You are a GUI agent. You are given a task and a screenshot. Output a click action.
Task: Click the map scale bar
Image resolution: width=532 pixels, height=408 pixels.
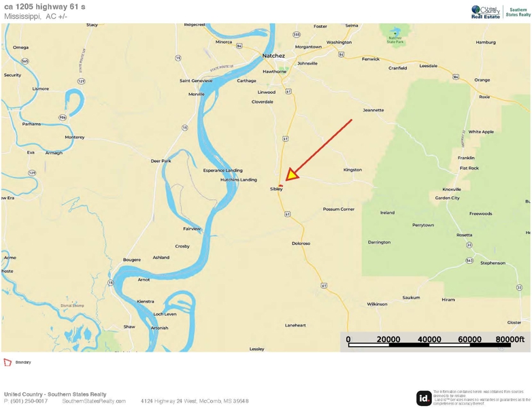429,345
